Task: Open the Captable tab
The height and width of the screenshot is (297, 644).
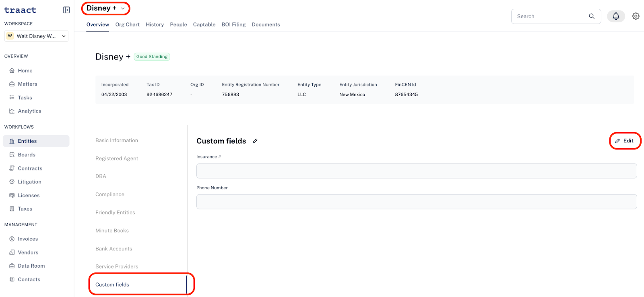Action: 204,25
